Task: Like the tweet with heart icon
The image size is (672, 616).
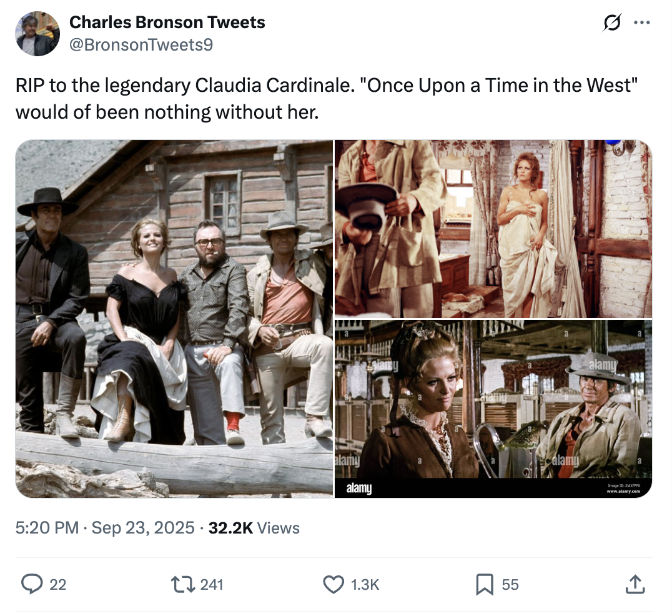Action: [334, 584]
